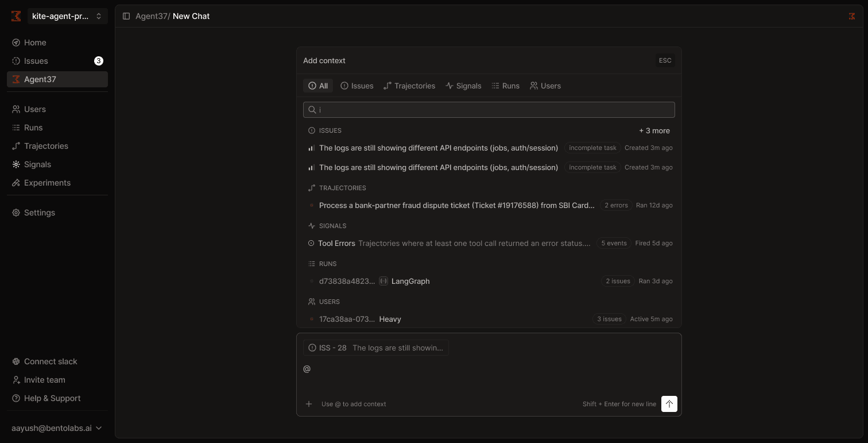The height and width of the screenshot is (443, 868).
Task: Click the LangGraph run icon
Action: (x=383, y=281)
